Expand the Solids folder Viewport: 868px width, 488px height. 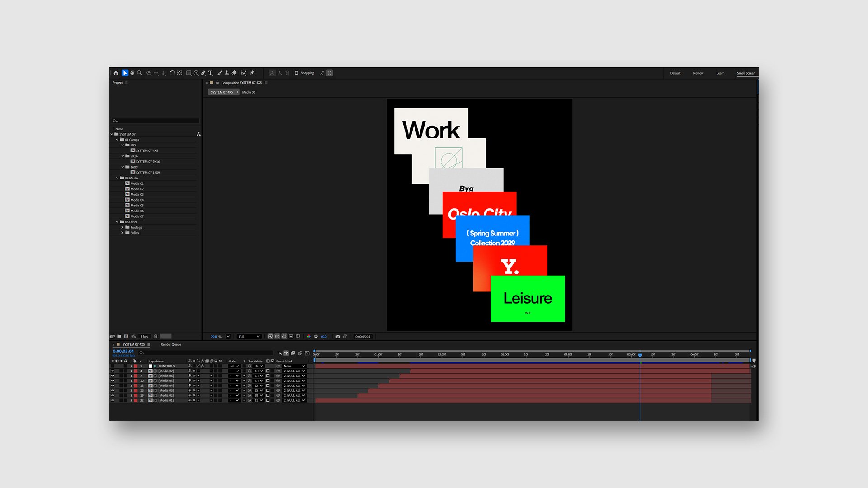point(122,233)
